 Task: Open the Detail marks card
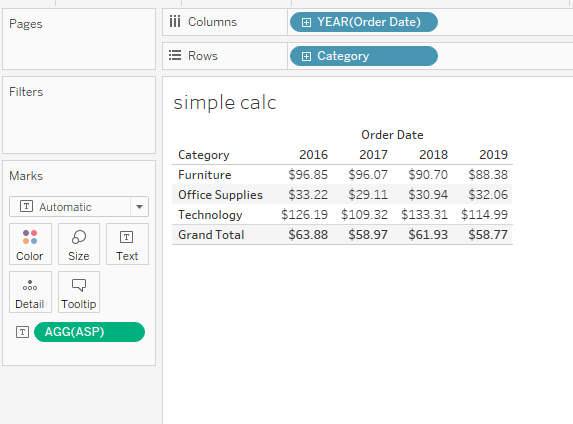point(30,292)
